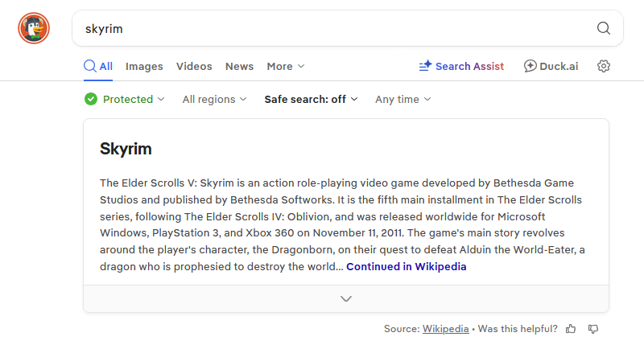Click the Skyrim card heading
The image size is (644, 345).
(126, 149)
